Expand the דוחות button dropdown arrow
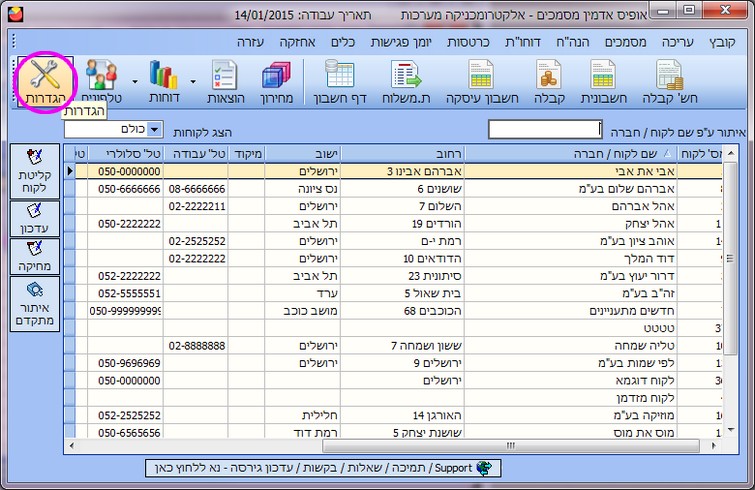This screenshot has height=490, width=755. click(193, 82)
